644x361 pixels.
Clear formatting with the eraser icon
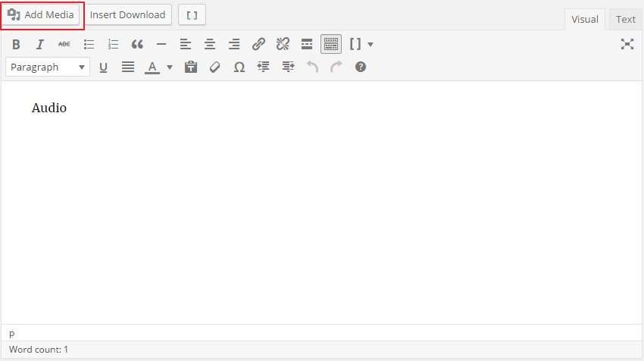(215, 67)
